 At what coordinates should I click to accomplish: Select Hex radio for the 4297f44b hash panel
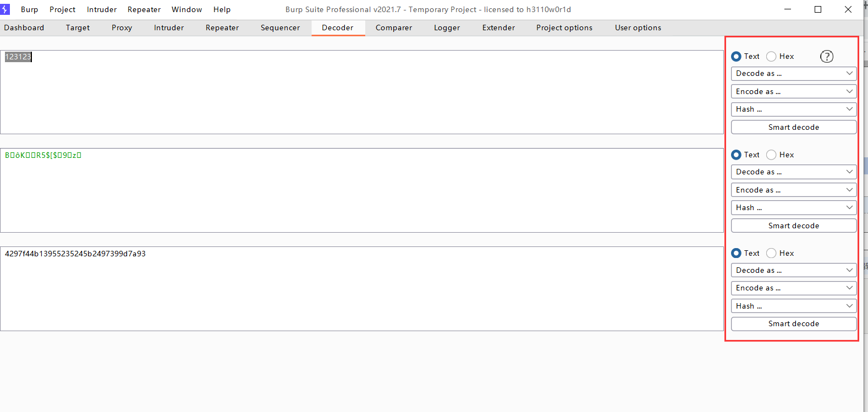point(771,253)
